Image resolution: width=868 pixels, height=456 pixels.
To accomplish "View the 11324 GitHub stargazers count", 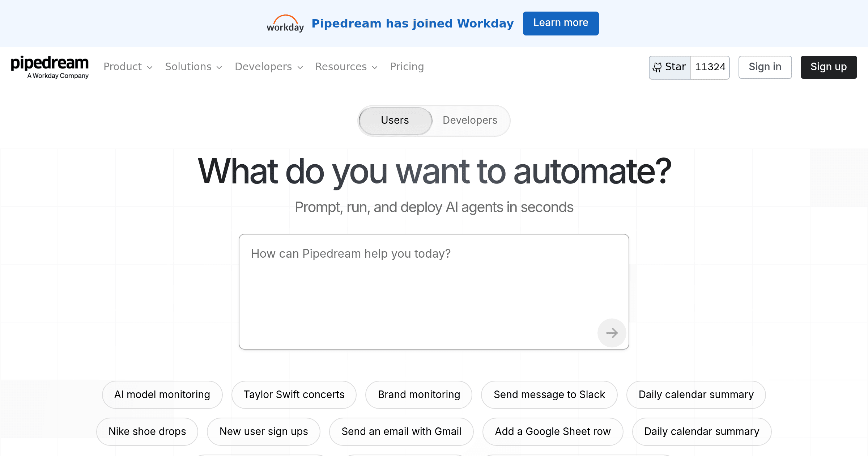I will pyautogui.click(x=710, y=67).
